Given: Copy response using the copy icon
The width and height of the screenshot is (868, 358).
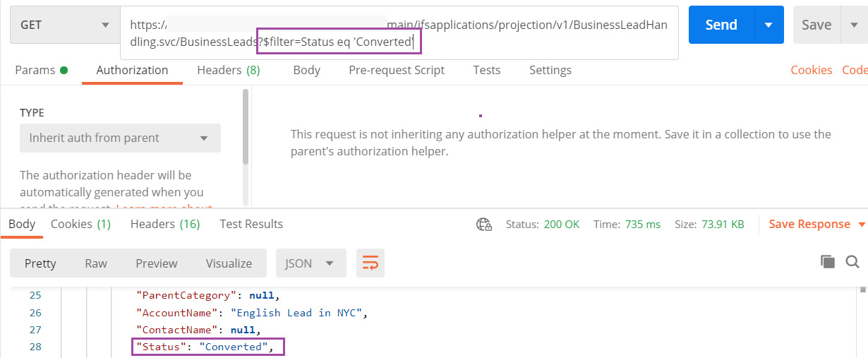Looking at the screenshot, I should coord(827,262).
